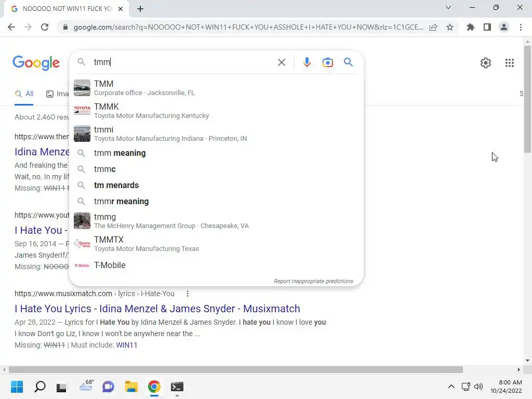The image size is (532, 399).
Task: Choose the 'tmm meaning' suggestion
Action: 216,153
